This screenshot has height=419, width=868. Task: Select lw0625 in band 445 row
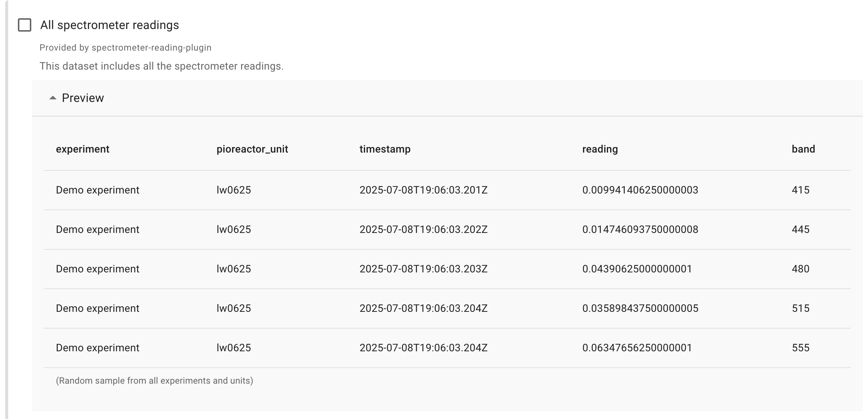(x=234, y=230)
